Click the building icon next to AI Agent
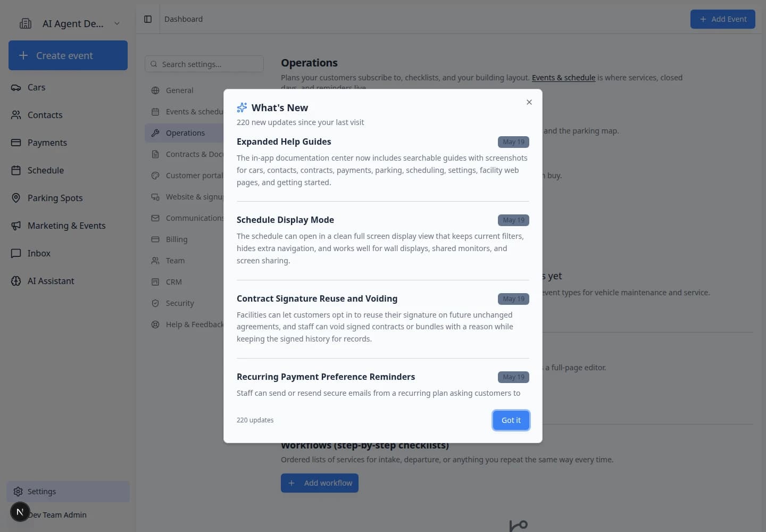This screenshot has height=532, width=766. click(26, 23)
